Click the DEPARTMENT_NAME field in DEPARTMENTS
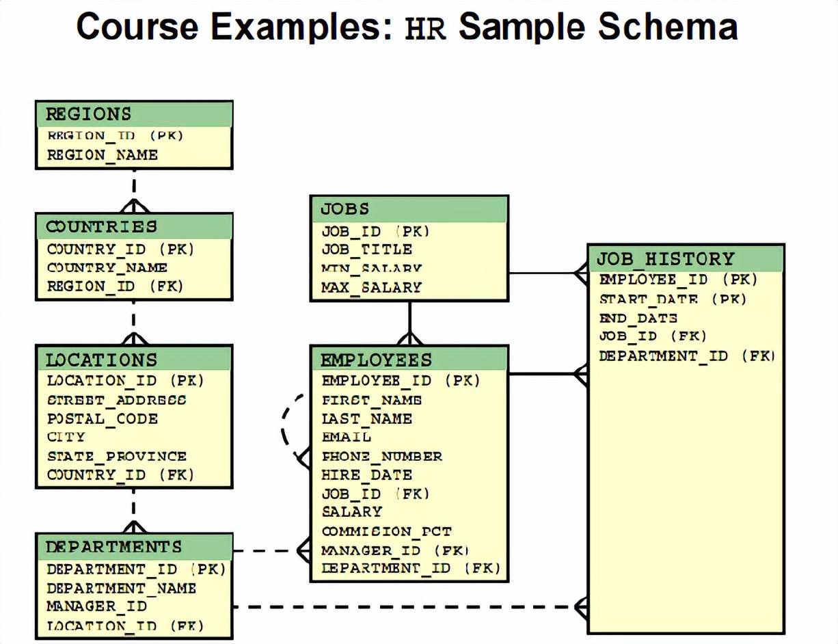This screenshot has height=644, width=838. pos(121,588)
